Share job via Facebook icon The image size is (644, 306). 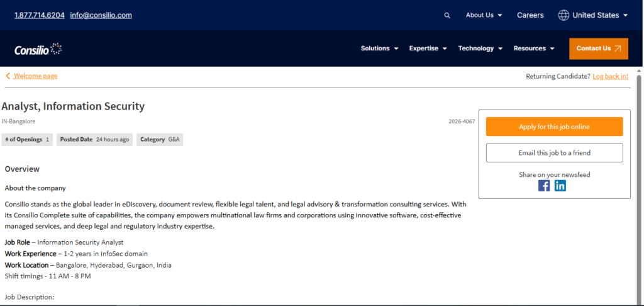coord(544,186)
